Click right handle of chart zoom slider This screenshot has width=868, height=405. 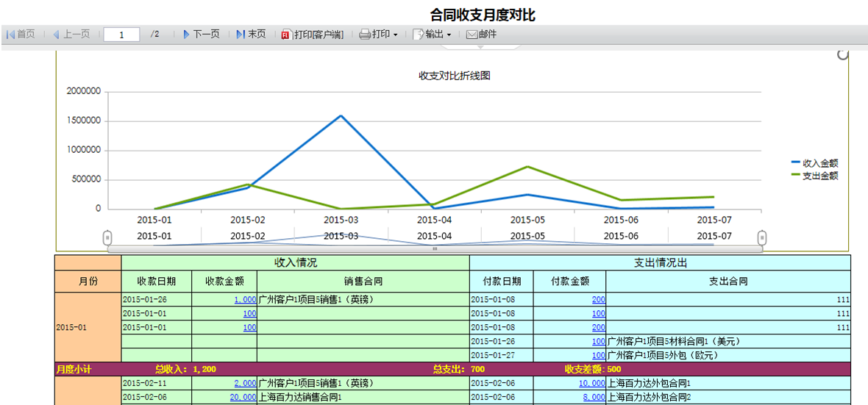[x=762, y=238]
